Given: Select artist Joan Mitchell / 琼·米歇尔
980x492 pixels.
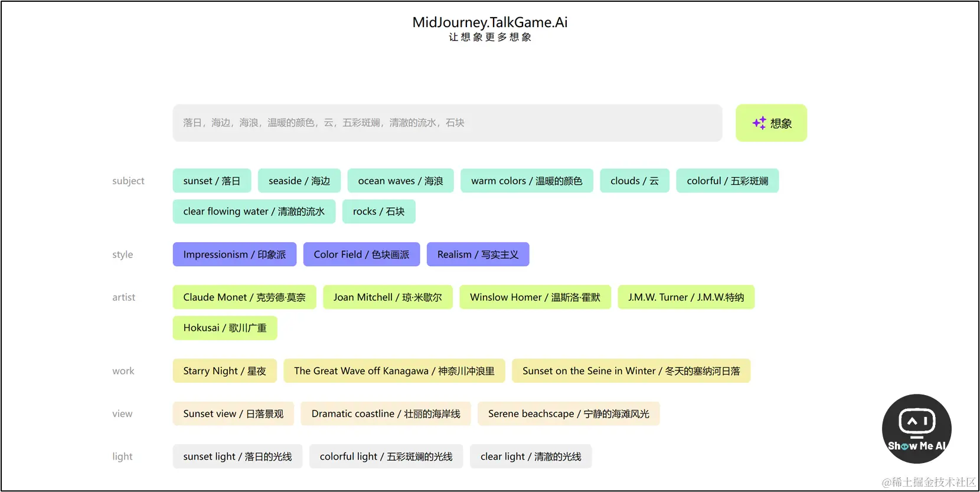Looking at the screenshot, I should pyautogui.click(x=388, y=297).
